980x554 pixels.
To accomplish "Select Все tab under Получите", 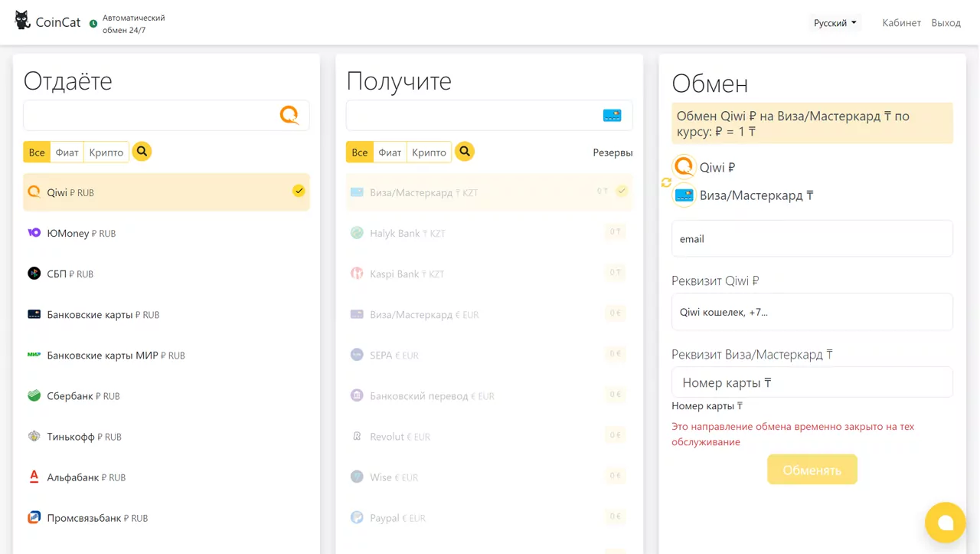I will pyautogui.click(x=360, y=152).
